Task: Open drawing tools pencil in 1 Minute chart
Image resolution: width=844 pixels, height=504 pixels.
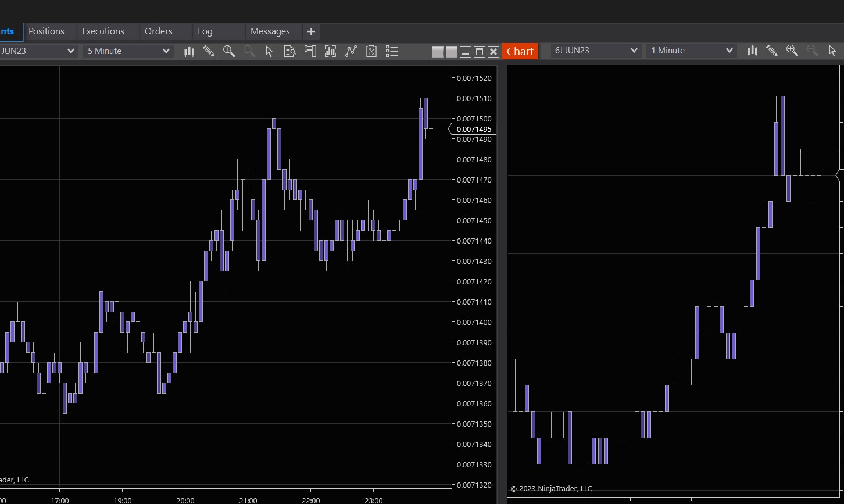Action: click(x=772, y=51)
